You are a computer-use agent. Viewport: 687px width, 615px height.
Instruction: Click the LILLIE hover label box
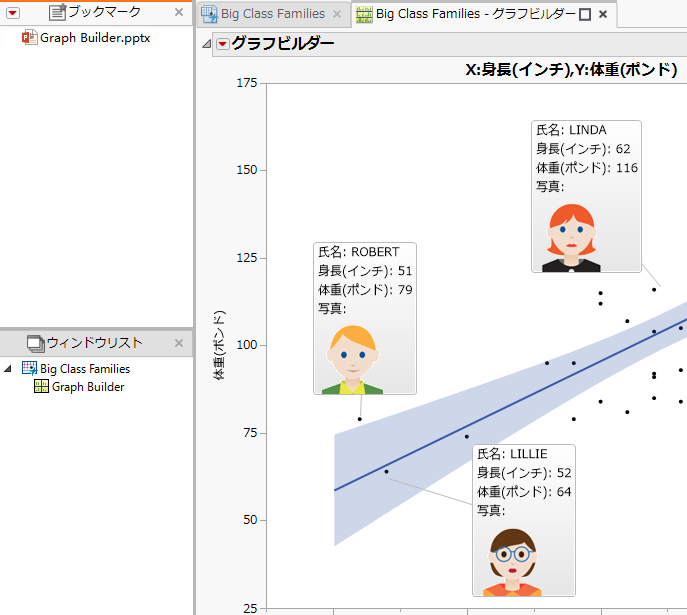click(x=524, y=520)
